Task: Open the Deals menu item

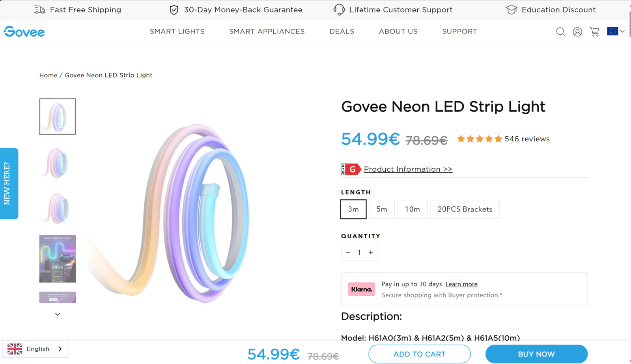Action: click(x=342, y=32)
